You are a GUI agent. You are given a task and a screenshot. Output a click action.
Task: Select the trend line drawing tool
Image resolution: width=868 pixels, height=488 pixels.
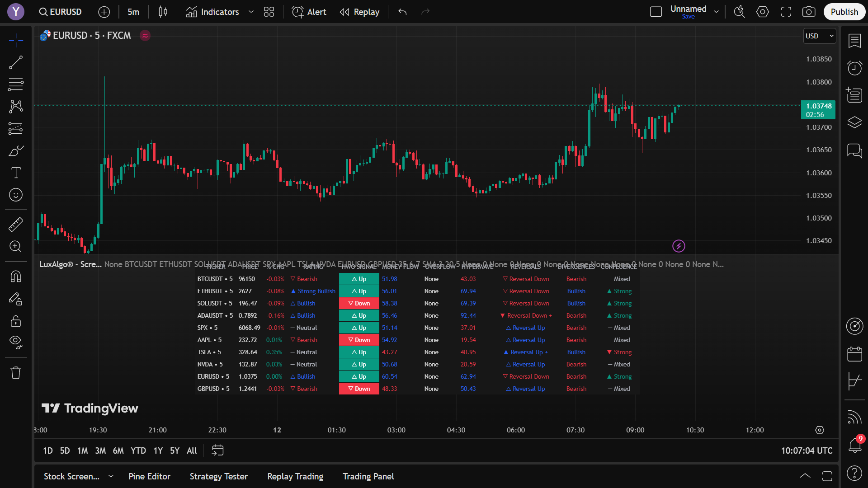pyautogui.click(x=16, y=62)
